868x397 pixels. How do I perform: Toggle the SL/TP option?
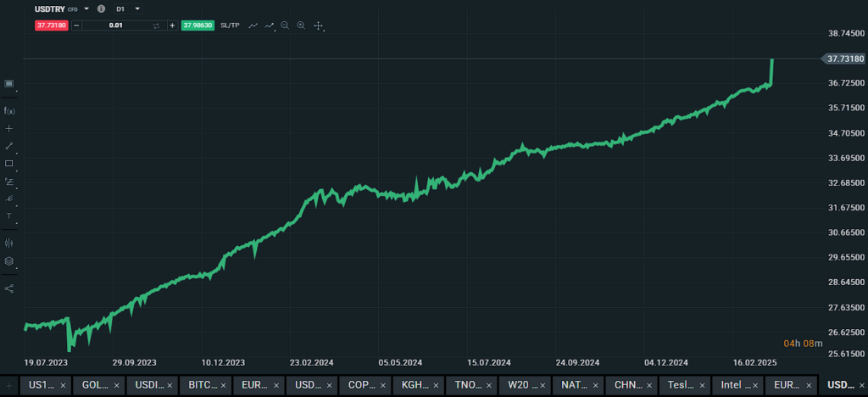(230, 25)
